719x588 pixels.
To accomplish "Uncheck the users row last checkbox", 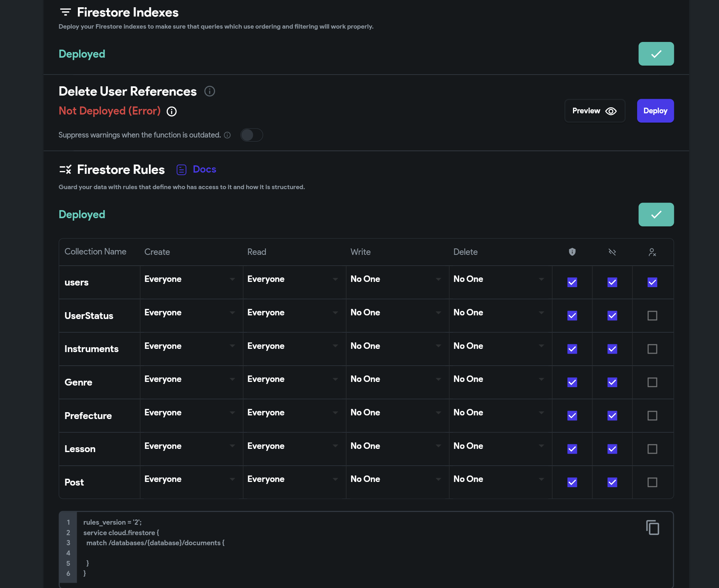I will pos(652,282).
